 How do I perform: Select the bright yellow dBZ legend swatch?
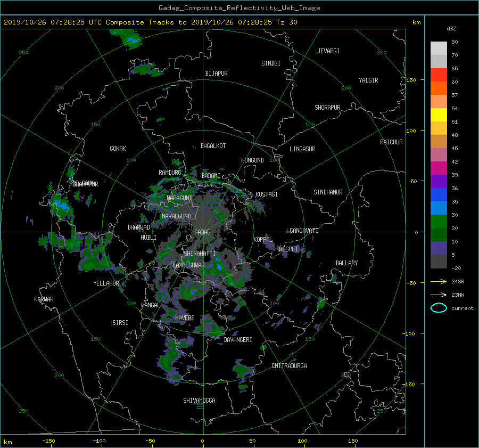(x=439, y=115)
